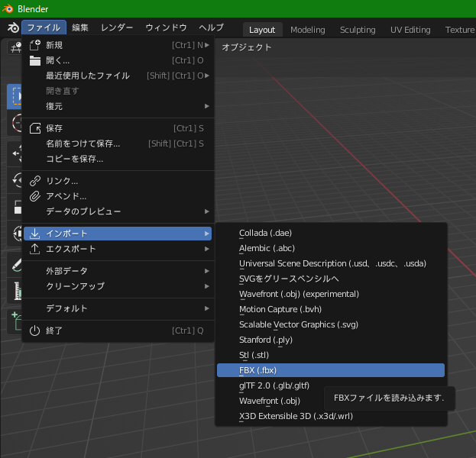The height and width of the screenshot is (458, 476).
Task: Switch to the Sculpting workspace tab
Action: [358, 30]
